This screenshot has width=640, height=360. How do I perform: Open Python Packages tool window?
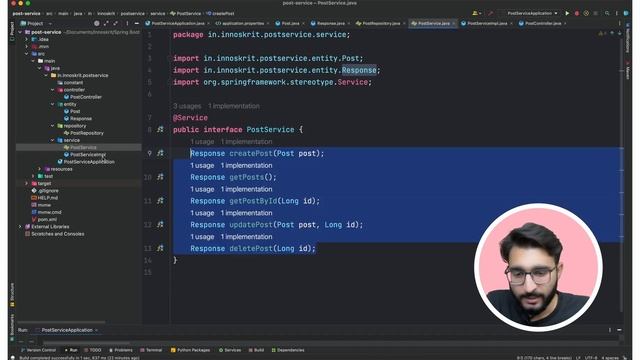191,350
